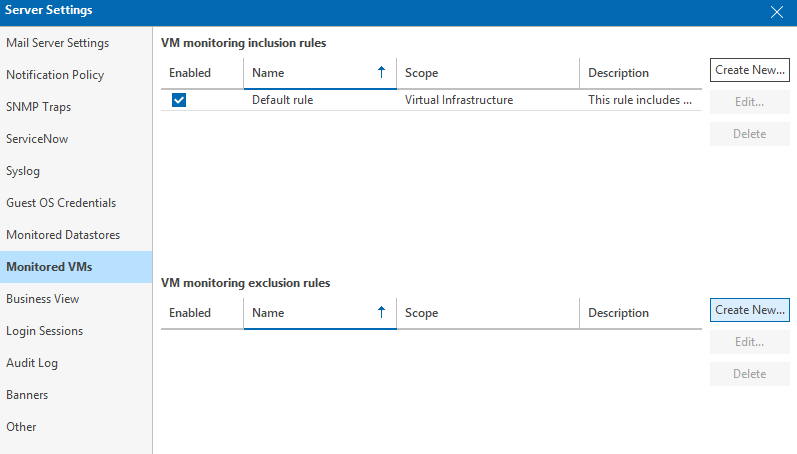797x454 pixels.
Task: Select Monitored VMs sidebar item
Action: click(76, 267)
